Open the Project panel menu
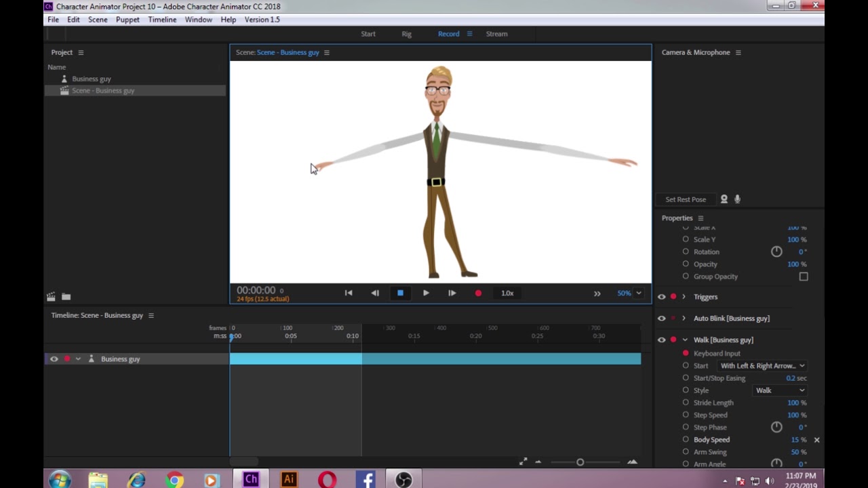This screenshot has height=488, width=868. 81,53
